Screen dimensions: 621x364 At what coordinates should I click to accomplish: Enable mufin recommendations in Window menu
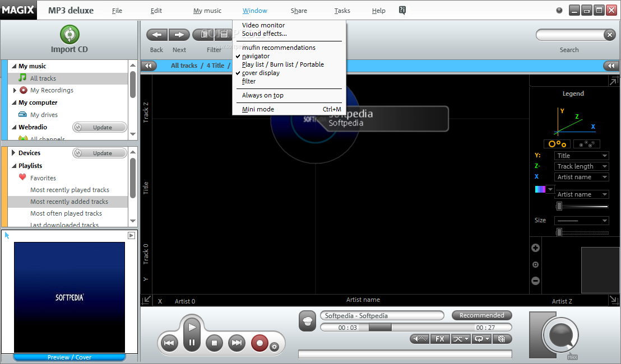(279, 48)
